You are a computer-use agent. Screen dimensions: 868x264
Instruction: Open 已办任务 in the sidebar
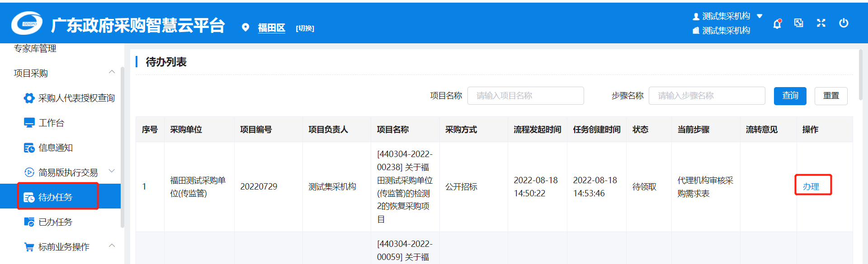[55, 222]
